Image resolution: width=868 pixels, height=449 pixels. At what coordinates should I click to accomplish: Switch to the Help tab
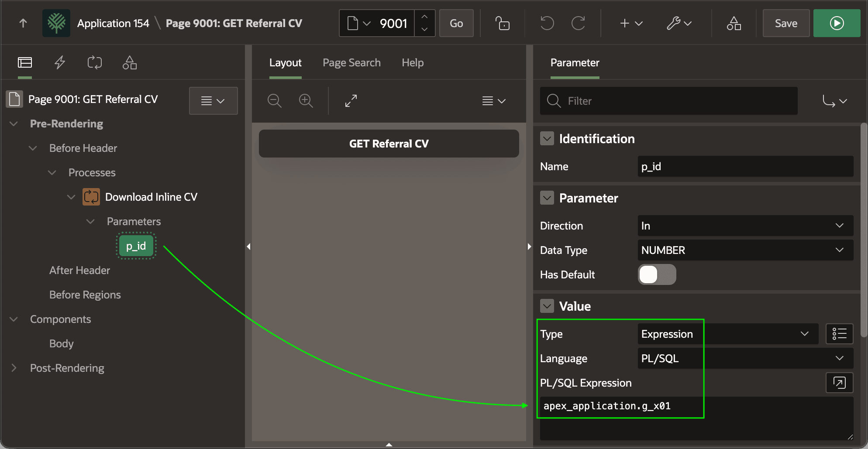413,63
